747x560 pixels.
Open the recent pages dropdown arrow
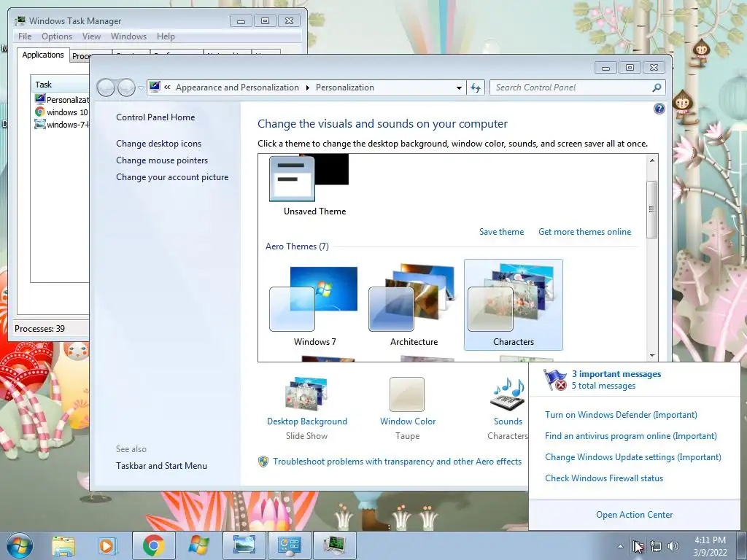click(x=141, y=88)
